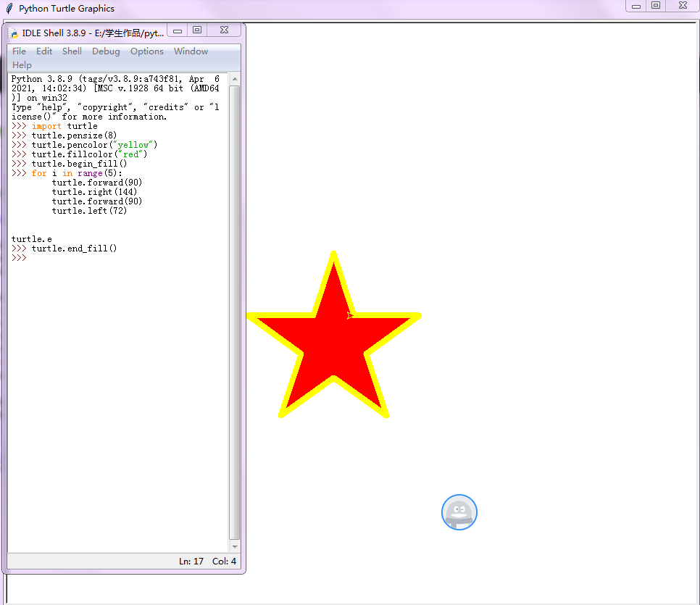Open the File menu in IDLE Shell
700x605 pixels.
[19, 51]
